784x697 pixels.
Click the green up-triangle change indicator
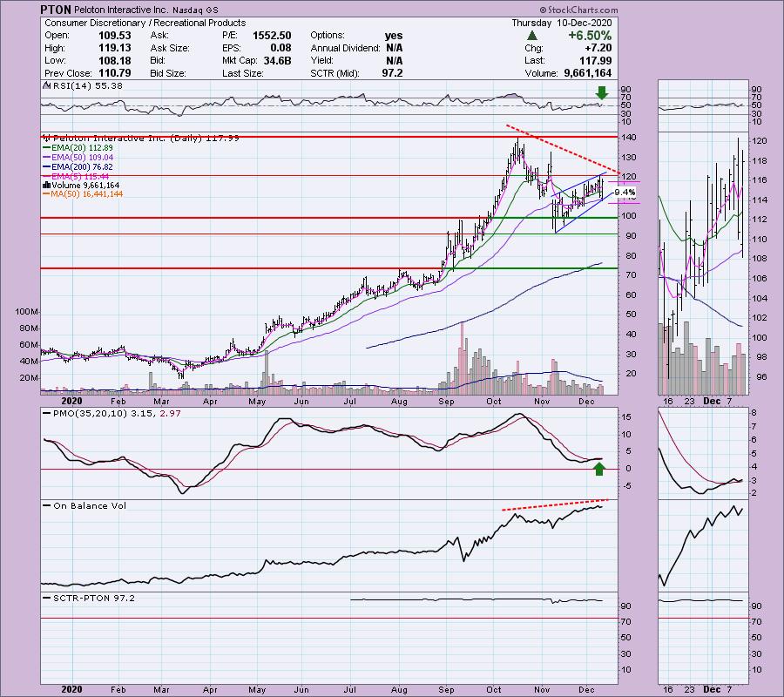coord(532,36)
